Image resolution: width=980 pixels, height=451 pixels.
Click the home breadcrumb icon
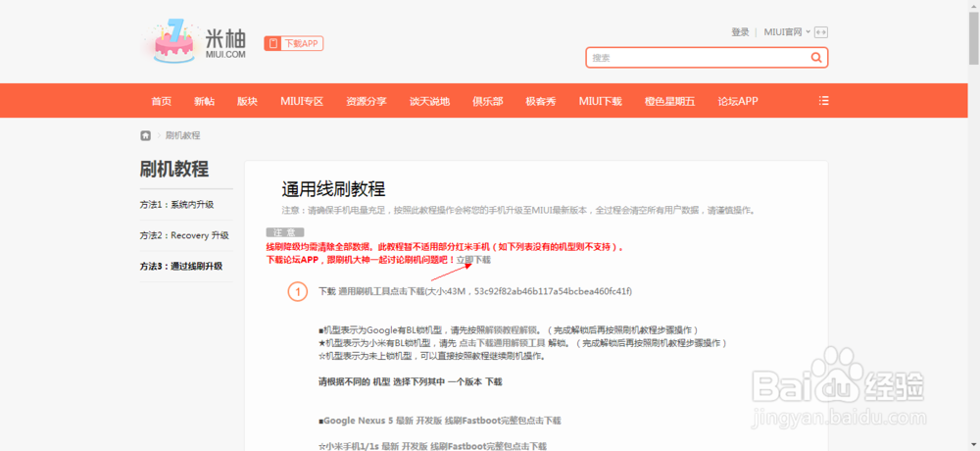pos(146,135)
